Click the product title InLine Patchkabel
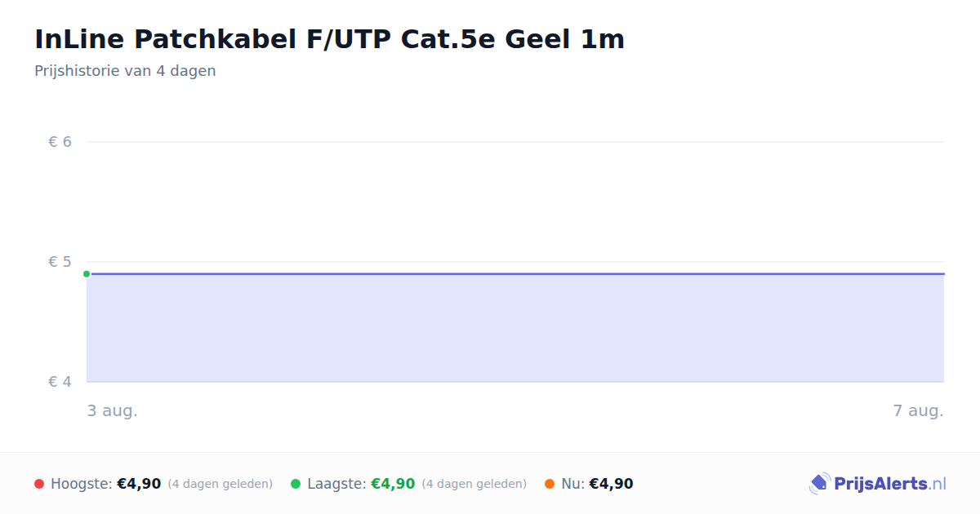This screenshot has height=514, width=980. point(329,38)
